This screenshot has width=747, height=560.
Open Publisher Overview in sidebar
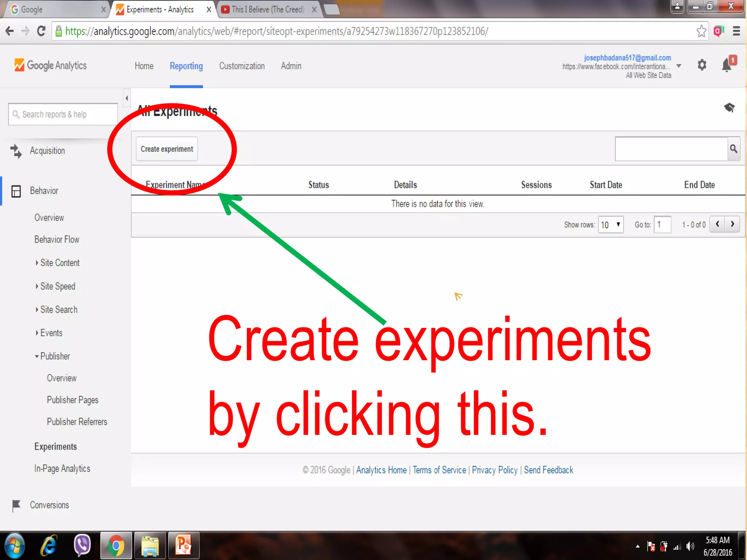click(62, 378)
